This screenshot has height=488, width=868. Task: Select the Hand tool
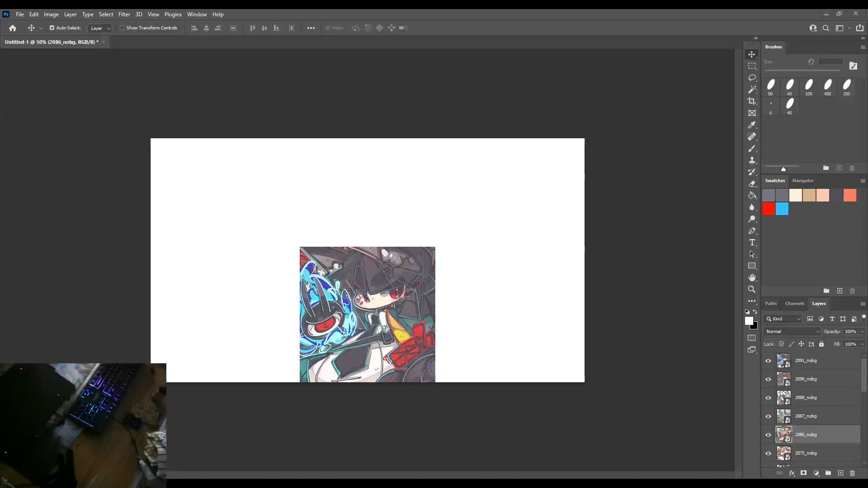[752, 277]
